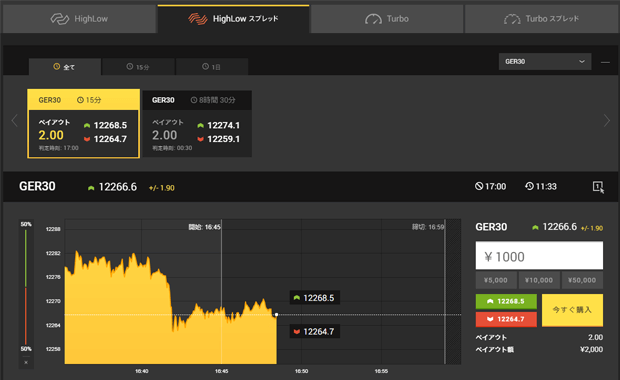Filter options by 15分 tab
The image size is (620, 380).
pyautogui.click(x=138, y=67)
